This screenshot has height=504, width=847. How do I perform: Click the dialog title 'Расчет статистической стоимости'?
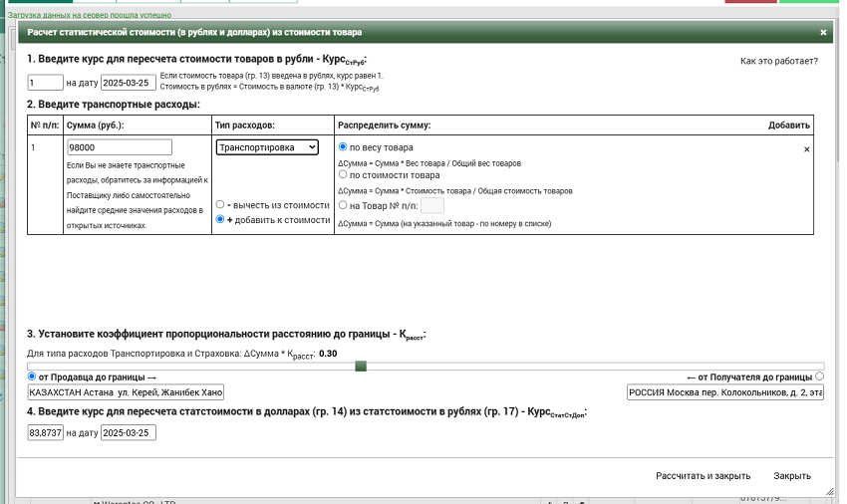pos(194,33)
